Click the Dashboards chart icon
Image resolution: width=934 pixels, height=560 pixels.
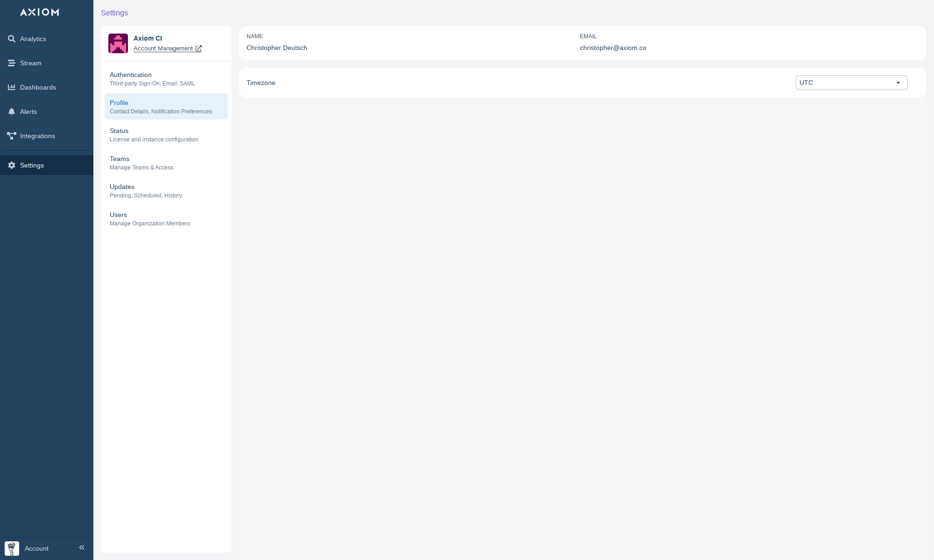pyautogui.click(x=12, y=87)
